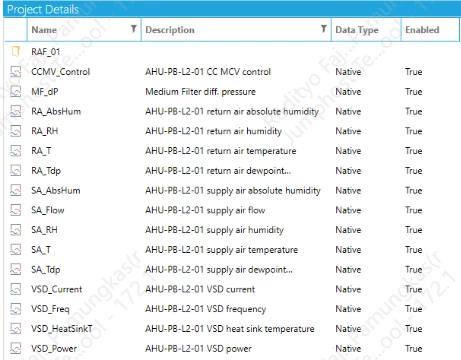Click description 'supply air flow'
The image size is (461, 360).
click(x=236, y=210)
